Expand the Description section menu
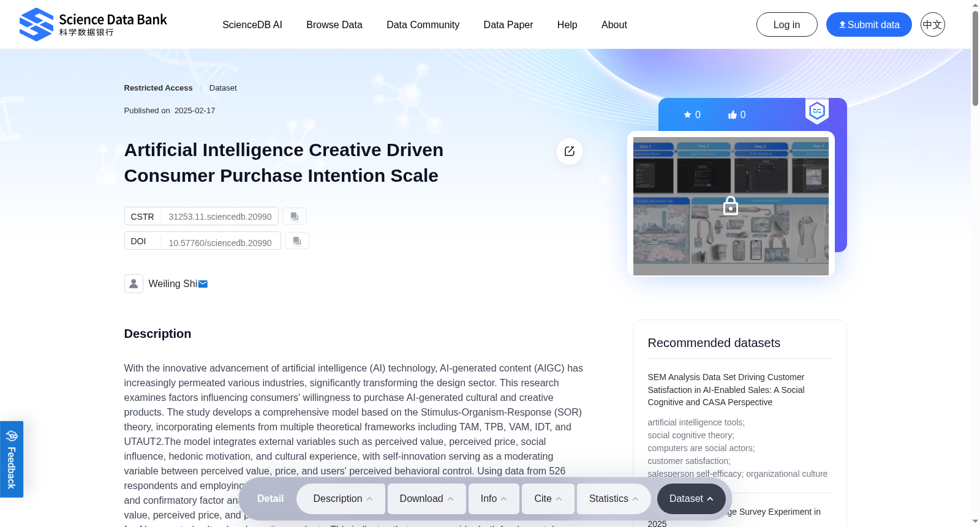This screenshot has width=980, height=527. [x=341, y=499]
